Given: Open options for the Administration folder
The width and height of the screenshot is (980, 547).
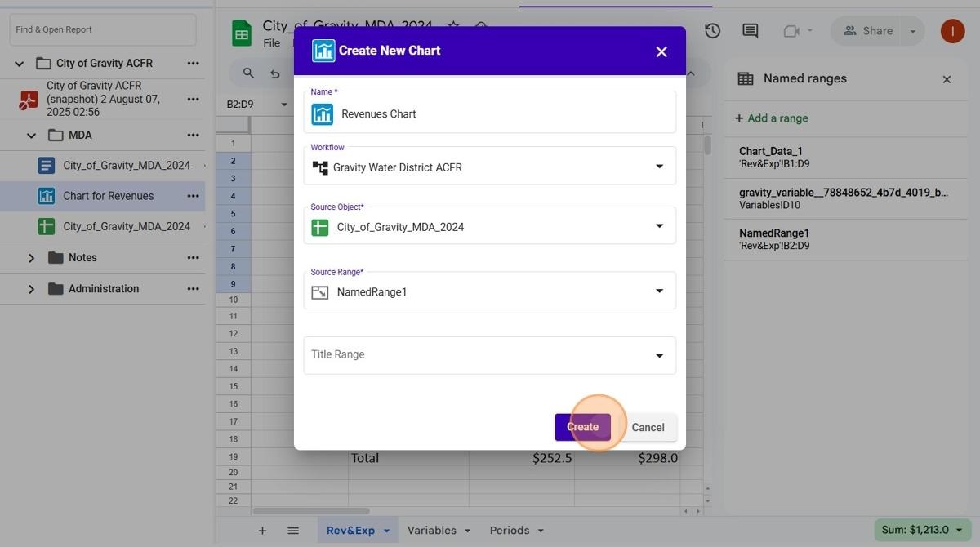Looking at the screenshot, I should [193, 289].
